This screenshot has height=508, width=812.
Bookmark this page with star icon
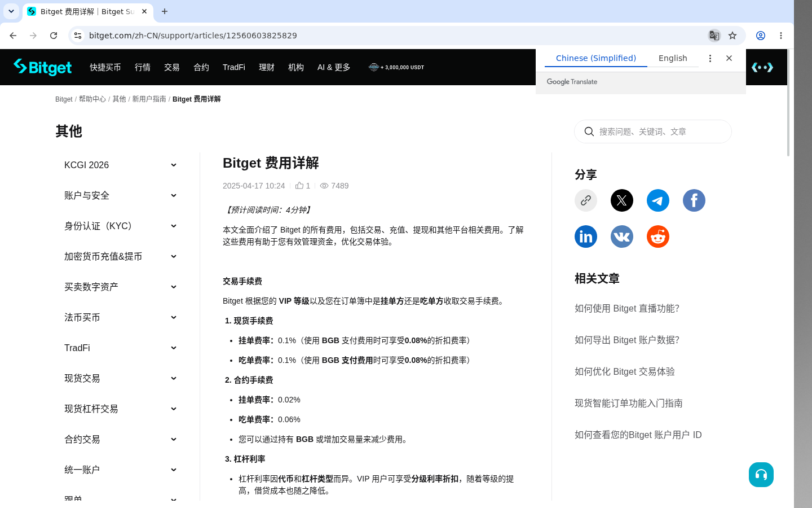[x=732, y=36]
